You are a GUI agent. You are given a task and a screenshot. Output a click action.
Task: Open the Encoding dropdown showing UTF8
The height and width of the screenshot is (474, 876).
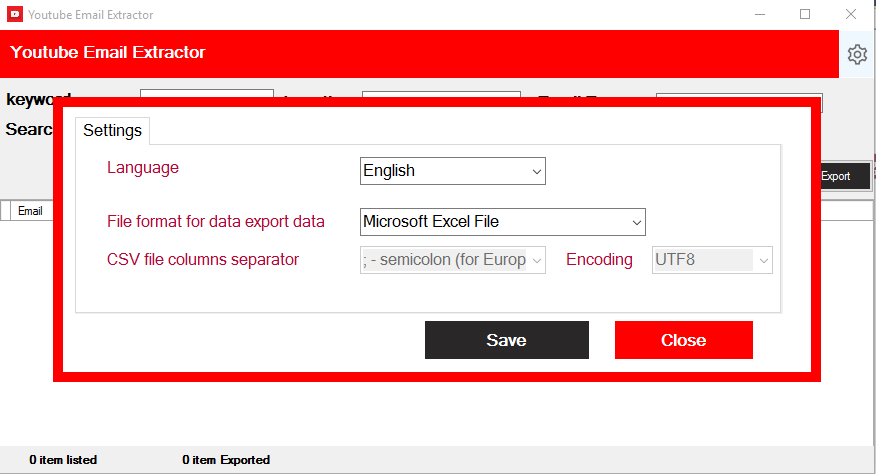coord(712,260)
